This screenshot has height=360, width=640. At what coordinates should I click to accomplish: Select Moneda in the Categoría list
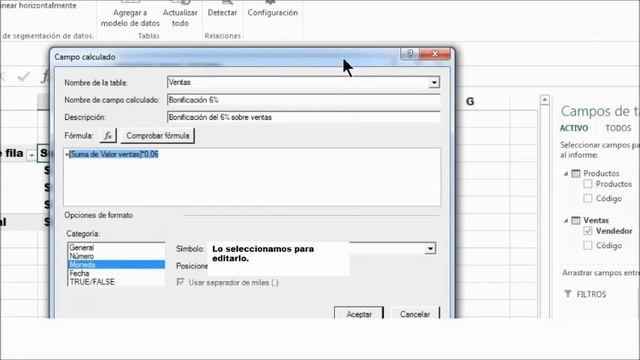(x=116, y=264)
